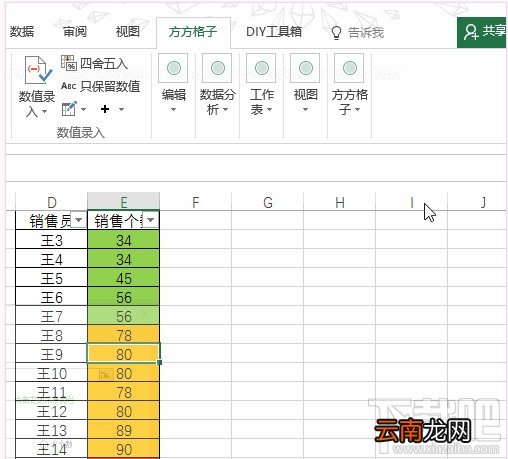Select column D header
508x459 pixels.
coord(51,202)
